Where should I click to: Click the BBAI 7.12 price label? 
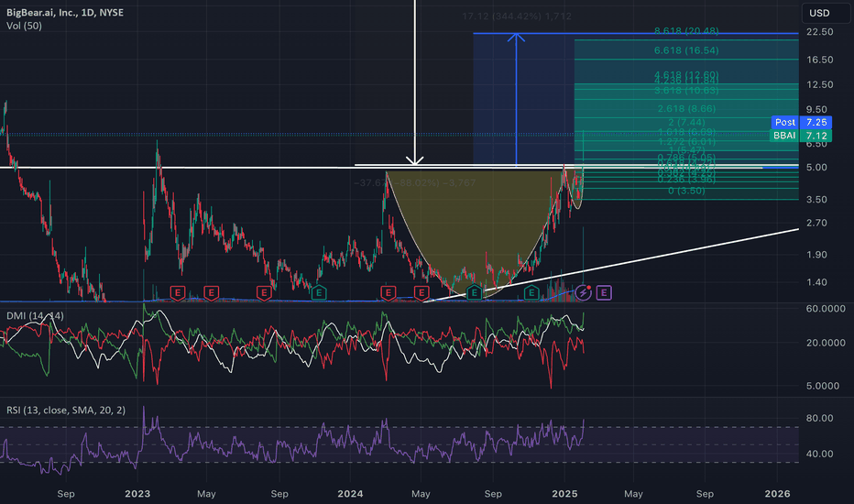pyautogui.click(x=802, y=135)
